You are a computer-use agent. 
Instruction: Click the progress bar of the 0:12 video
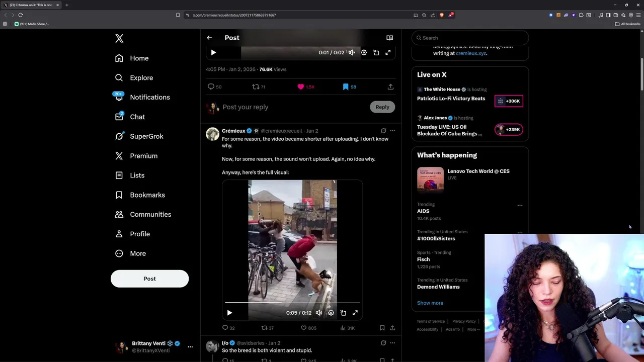(292, 303)
